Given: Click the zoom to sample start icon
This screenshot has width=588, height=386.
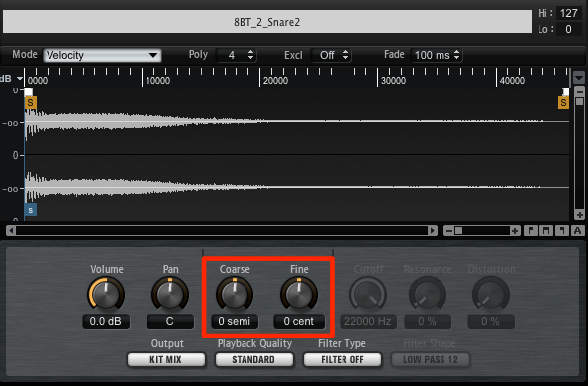Looking at the screenshot, I should pos(531,230).
